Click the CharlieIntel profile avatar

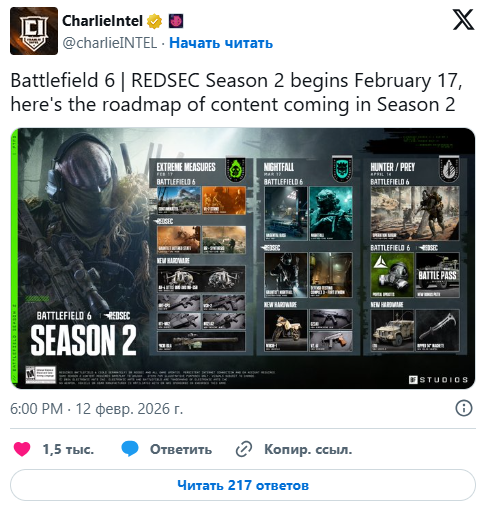(x=34, y=31)
